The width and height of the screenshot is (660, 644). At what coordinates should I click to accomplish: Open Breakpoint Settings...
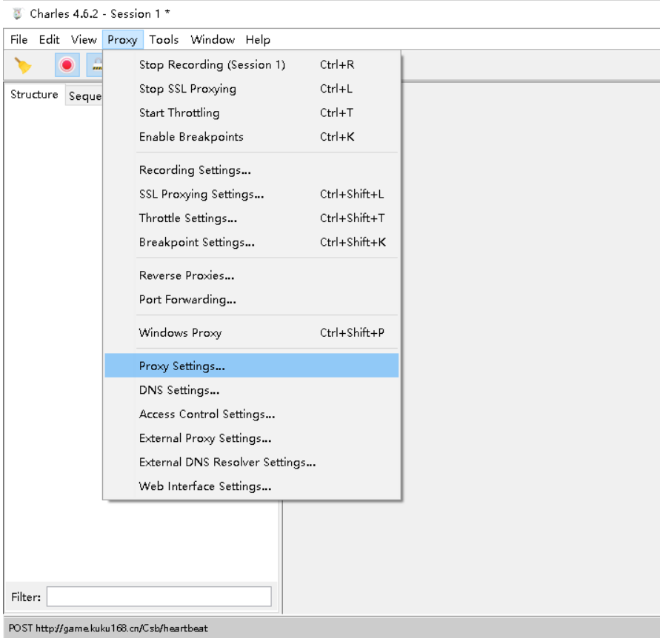click(x=252, y=242)
